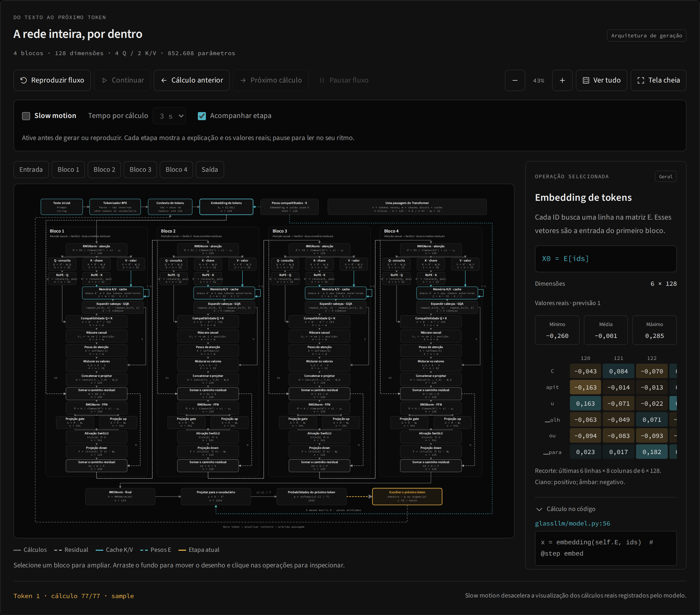Open the glassllm/model.py:56 link
Screen dimensions: 700x615
572,523
